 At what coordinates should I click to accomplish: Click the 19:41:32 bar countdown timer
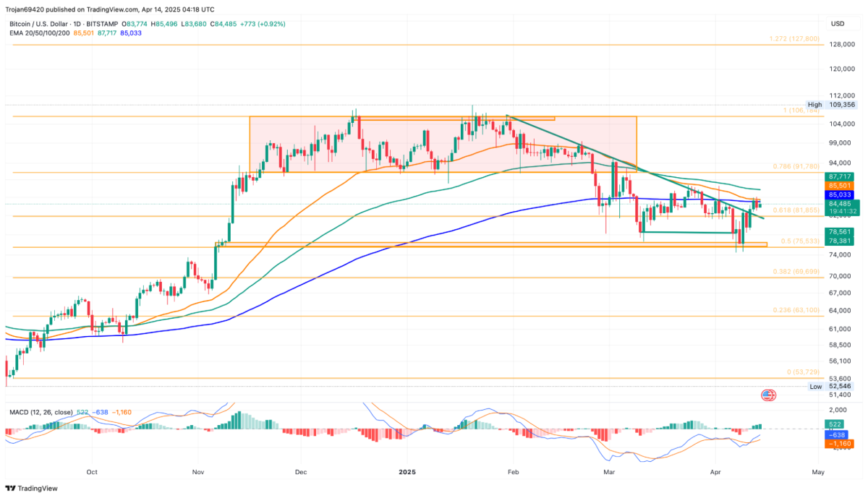[843, 212]
